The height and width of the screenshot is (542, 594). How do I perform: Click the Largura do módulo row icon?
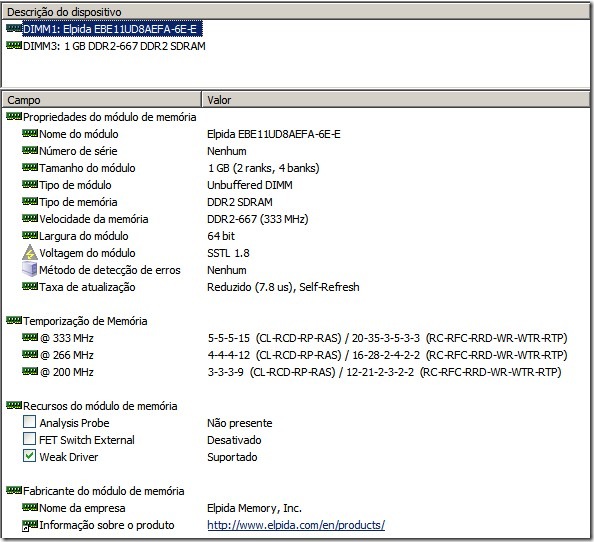[30, 236]
